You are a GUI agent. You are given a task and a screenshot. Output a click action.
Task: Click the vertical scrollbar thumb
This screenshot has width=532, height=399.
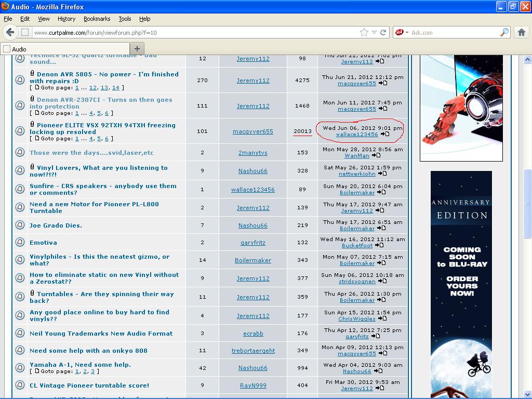pyautogui.click(x=527, y=204)
